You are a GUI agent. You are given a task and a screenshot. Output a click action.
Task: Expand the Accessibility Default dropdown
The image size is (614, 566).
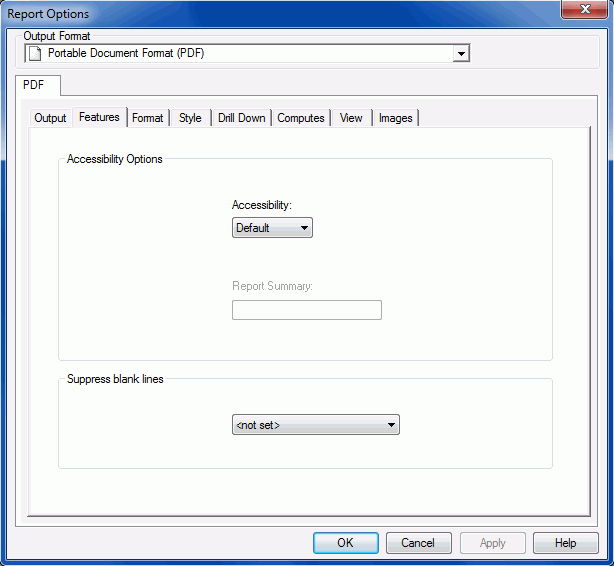tap(272, 228)
